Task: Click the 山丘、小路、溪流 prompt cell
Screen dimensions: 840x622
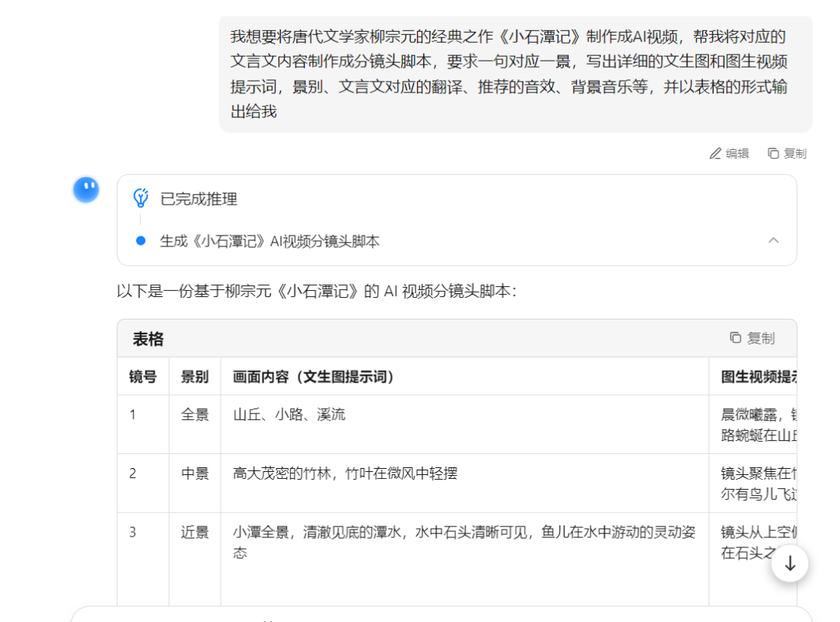Action: click(x=289, y=415)
